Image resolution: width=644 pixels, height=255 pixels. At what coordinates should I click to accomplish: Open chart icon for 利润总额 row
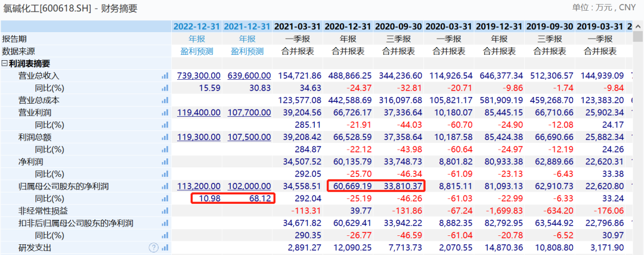(x=165, y=138)
